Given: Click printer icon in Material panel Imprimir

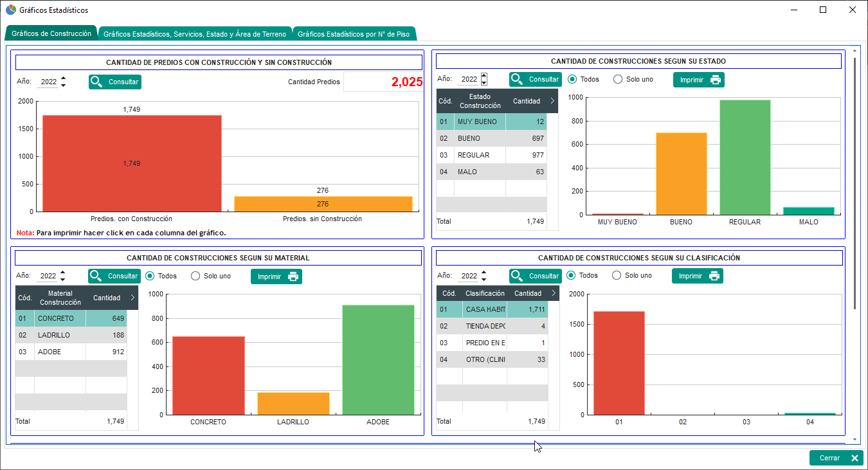Looking at the screenshot, I should pyautogui.click(x=293, y=276).
